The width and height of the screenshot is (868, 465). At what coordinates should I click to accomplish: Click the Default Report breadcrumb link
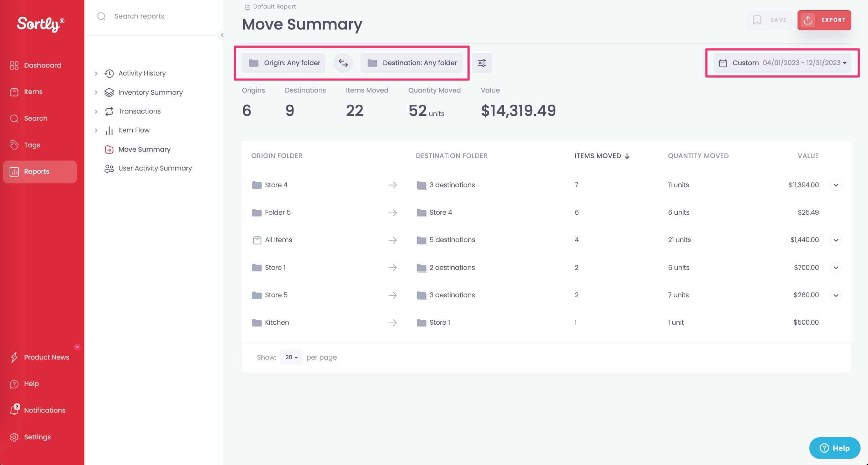pyautogui.click(x=274, y=6)
